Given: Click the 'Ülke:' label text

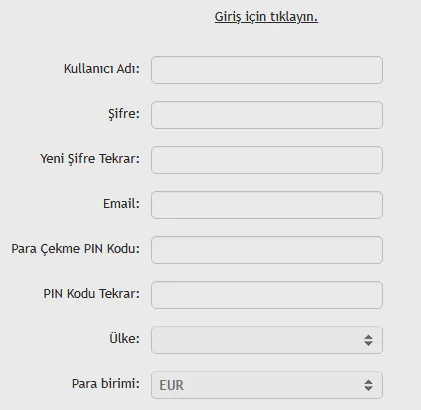Looking at the screenshot, I should [125, 338].
